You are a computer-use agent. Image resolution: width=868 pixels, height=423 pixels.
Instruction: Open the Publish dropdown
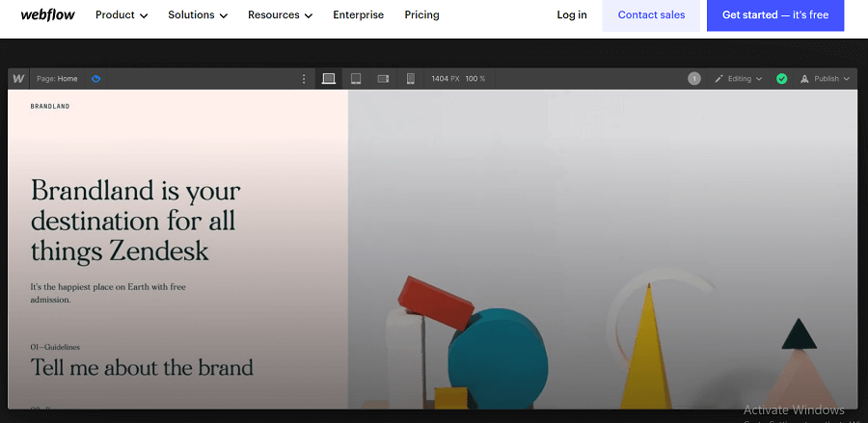(x=825, y=78)
